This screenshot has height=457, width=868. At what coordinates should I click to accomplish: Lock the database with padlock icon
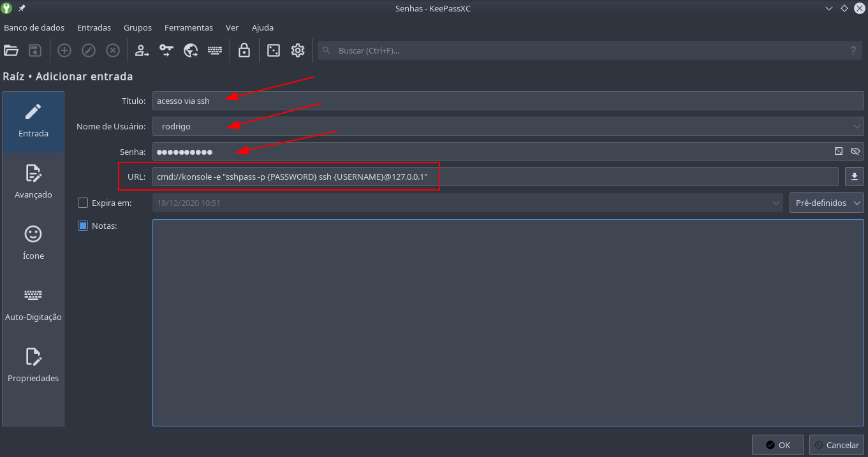point(244,50)
